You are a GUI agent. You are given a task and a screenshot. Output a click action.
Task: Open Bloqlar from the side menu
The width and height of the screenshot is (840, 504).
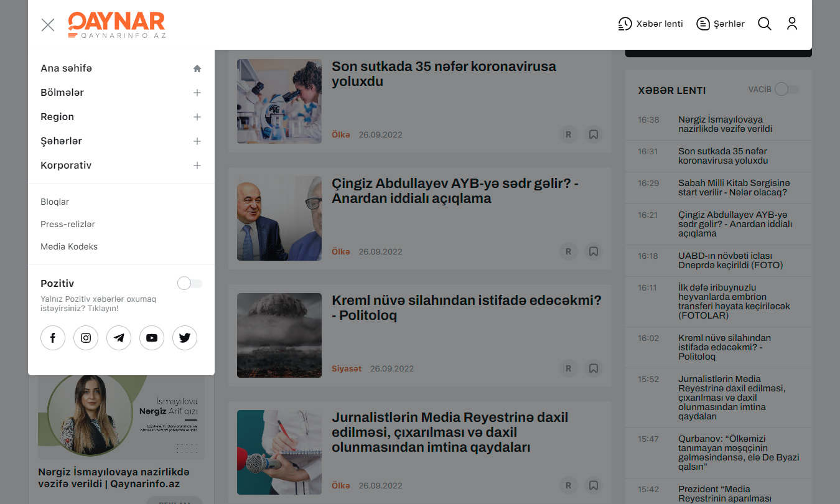pyautogui.click(x=55, y=202)
